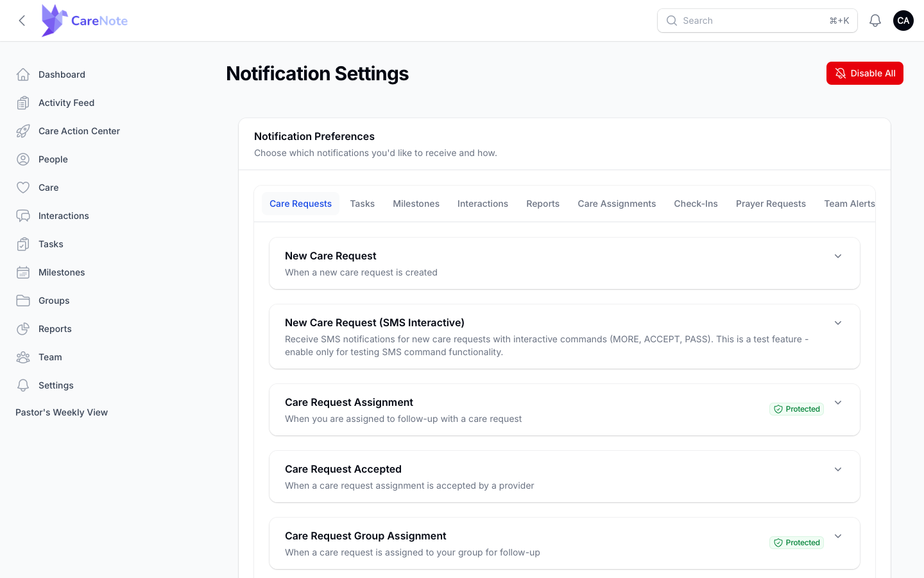Viewport: 924px width, 578px height.
Task: Open notifications bell in the header
Action: [875, 21]
